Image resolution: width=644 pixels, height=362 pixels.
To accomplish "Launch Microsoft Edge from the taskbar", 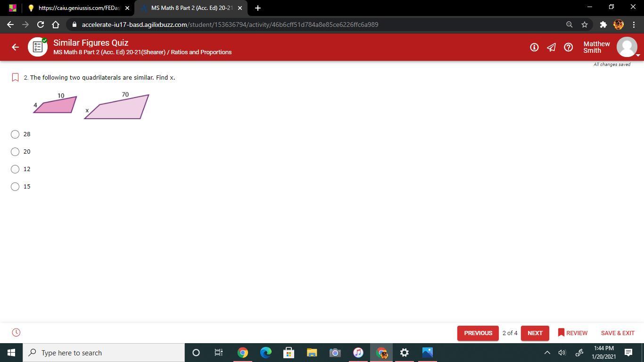I will pos(266,353).
